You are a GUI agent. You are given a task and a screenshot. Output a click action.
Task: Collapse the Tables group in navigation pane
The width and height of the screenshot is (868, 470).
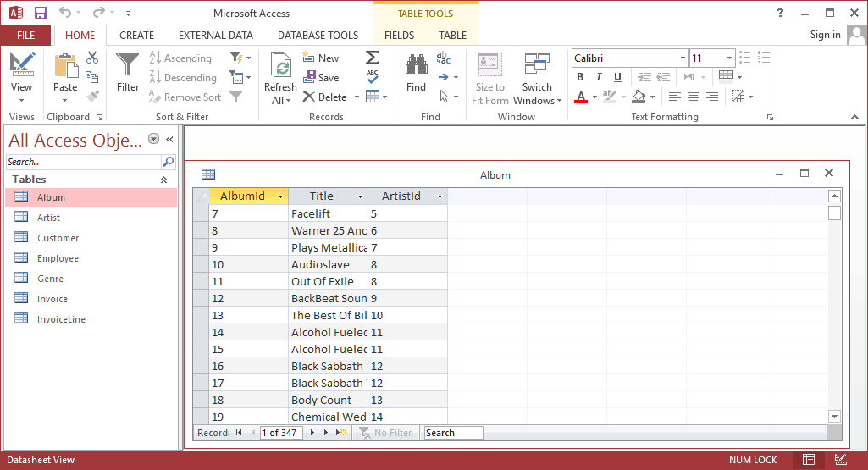pyautogui.click(x=163, y=180)
